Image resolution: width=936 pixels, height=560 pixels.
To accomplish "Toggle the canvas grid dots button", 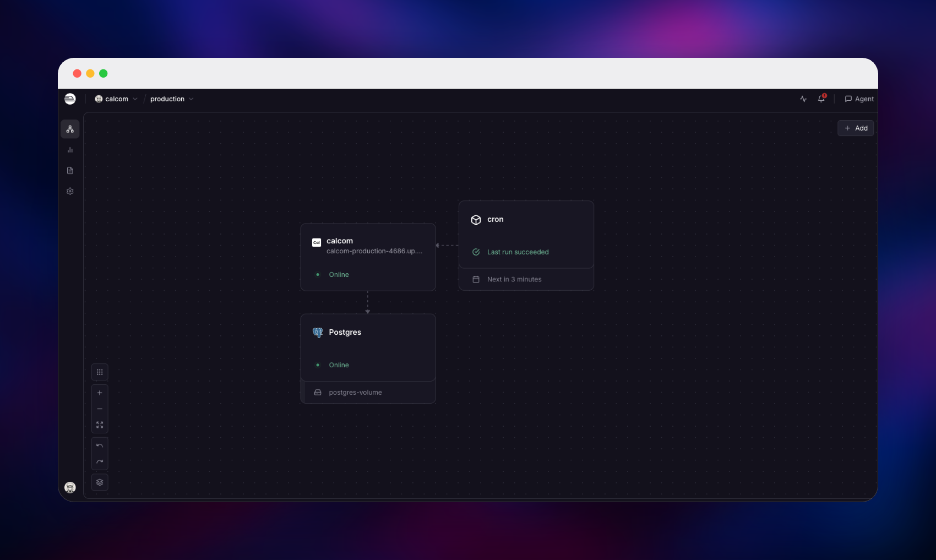I will [100, 372].
